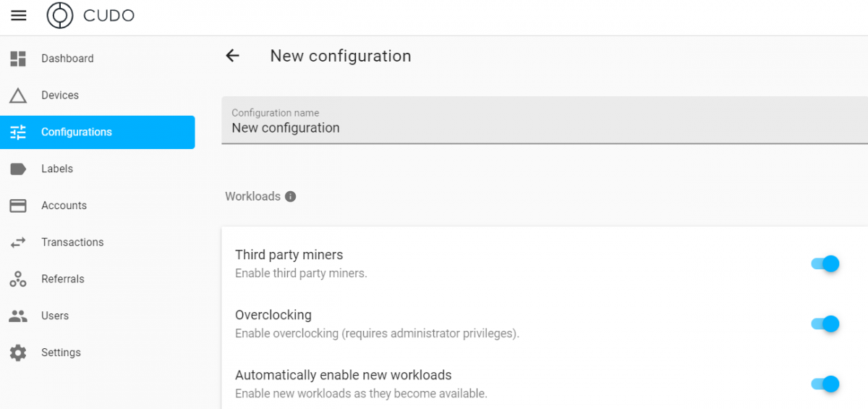868x409 pixels.
Task: Click the Accounts card icon
Action: tap(18, 206)
